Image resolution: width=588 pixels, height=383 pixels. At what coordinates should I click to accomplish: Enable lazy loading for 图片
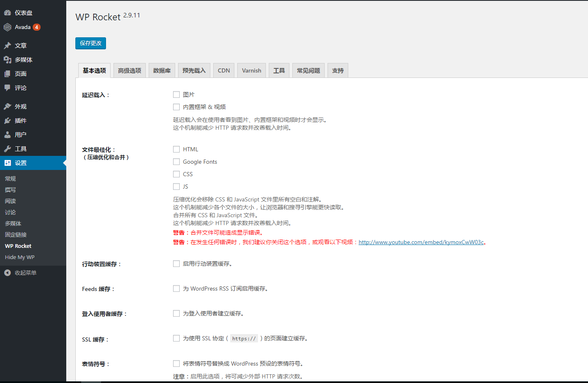(x=176, y=94)
